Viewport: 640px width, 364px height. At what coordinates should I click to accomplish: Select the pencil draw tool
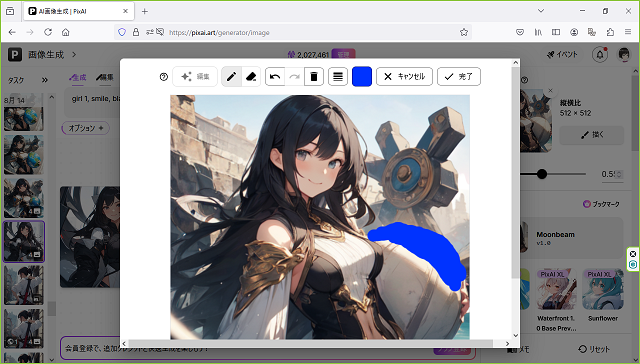(x=231, y=77)
